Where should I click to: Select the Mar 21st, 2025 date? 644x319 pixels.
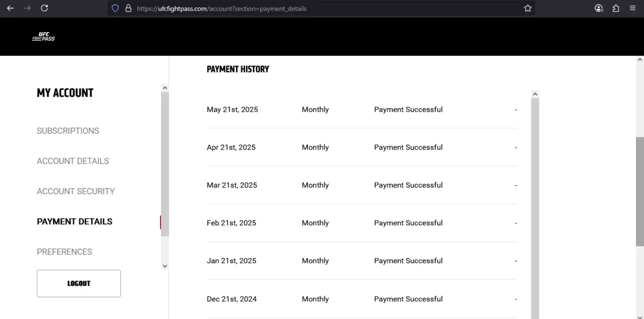pyautogui.click(x=232, y=185)
